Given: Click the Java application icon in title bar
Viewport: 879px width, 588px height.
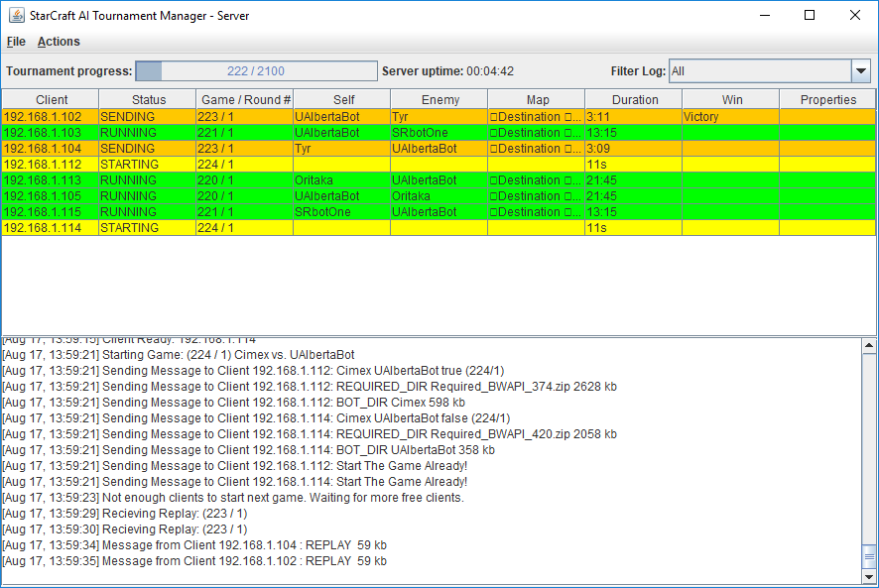Looking at the screenshot, I should click(14, 16).
